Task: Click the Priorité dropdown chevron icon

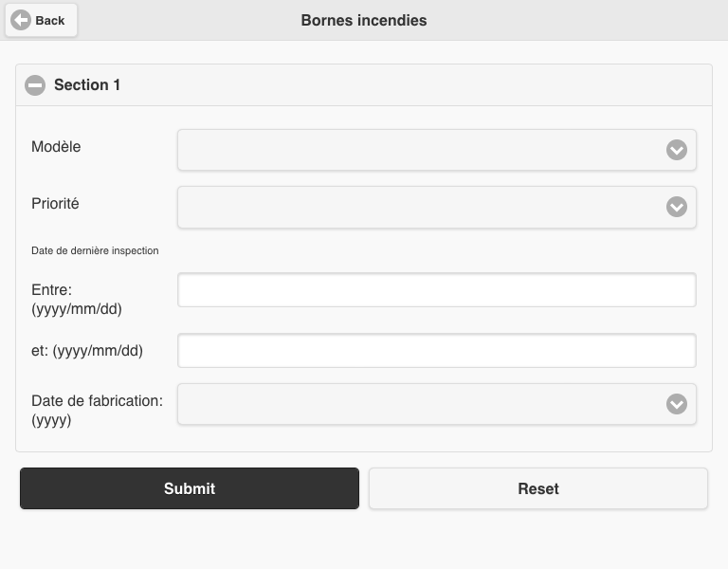Action: coord(677,207)
